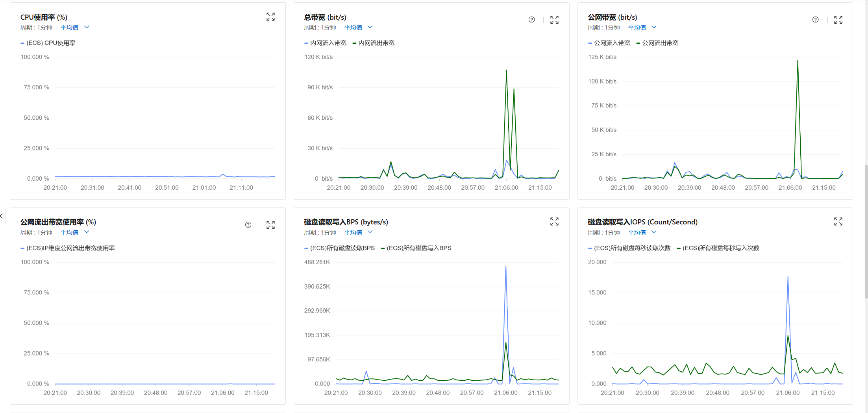Image resolution: width=868 pixels, height=413 pixels.
Task: Toggle 公网流出带宽 legend series
Action: click(x=657, y=43)
